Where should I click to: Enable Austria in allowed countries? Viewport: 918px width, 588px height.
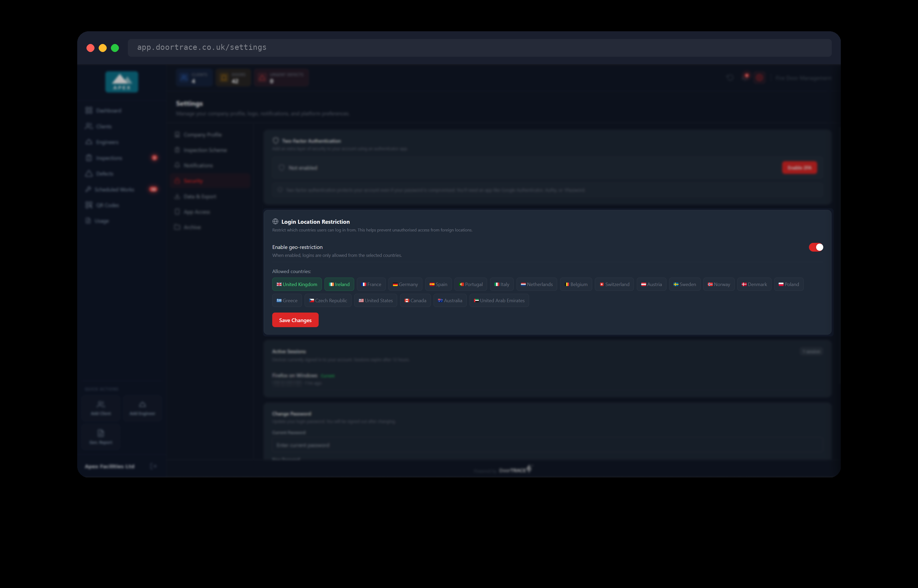tap(651, 284)
